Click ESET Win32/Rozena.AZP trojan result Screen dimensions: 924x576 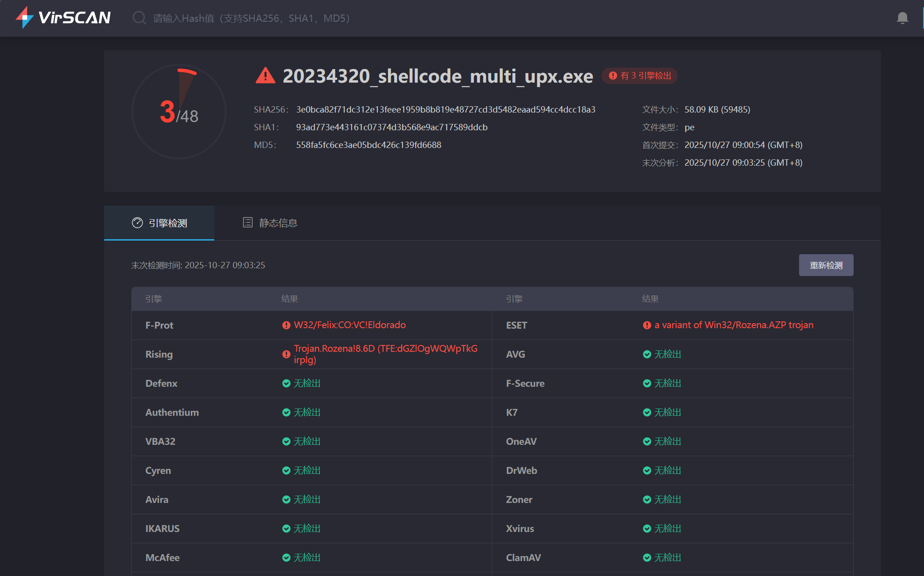(733, 325)
